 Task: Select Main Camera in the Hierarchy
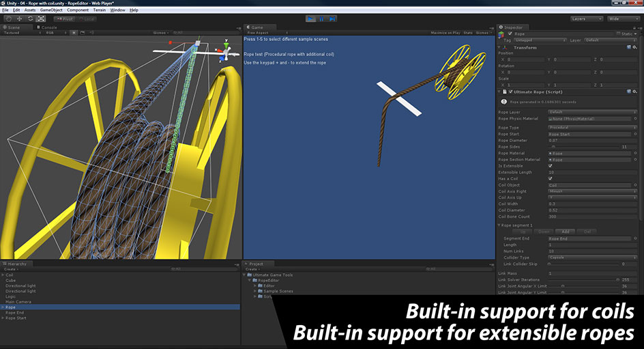point(18,302)
